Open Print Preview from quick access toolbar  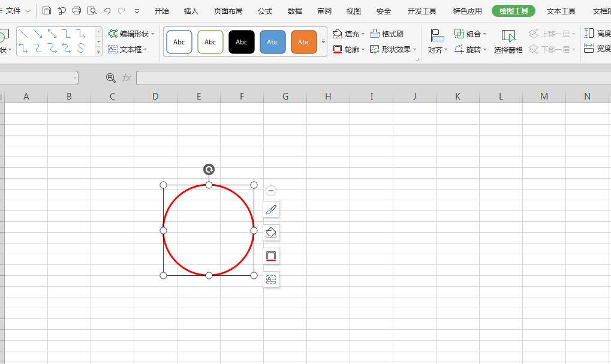click(x=92, y=11)
